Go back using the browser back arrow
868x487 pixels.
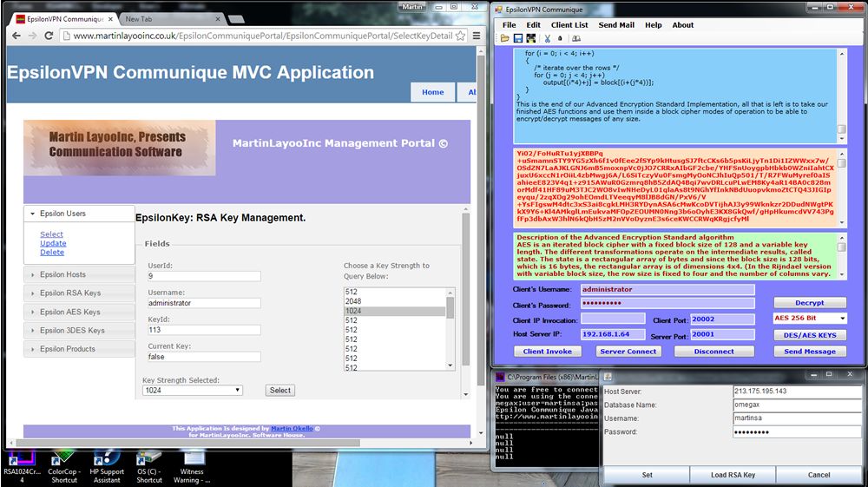click(16, 36)
